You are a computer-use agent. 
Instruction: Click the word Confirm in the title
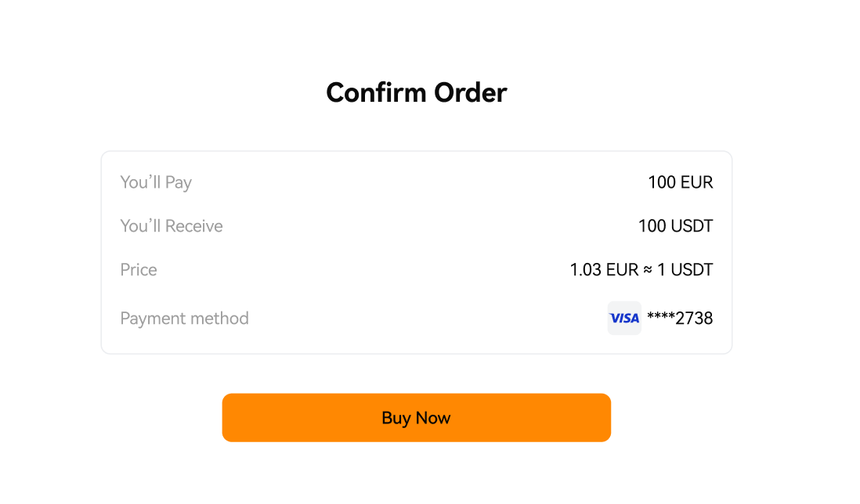click(x=376, y=92)
